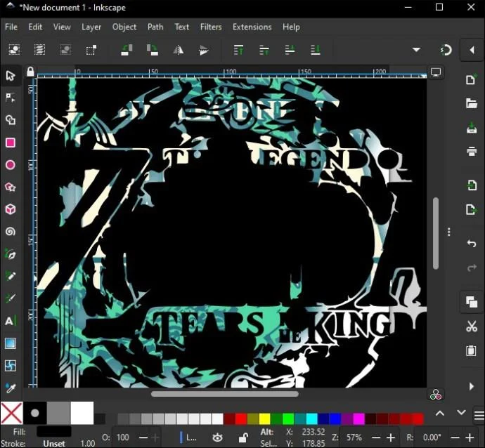Raise selection one step
This screenshot has height=448, width=485.
coord(264,50)
